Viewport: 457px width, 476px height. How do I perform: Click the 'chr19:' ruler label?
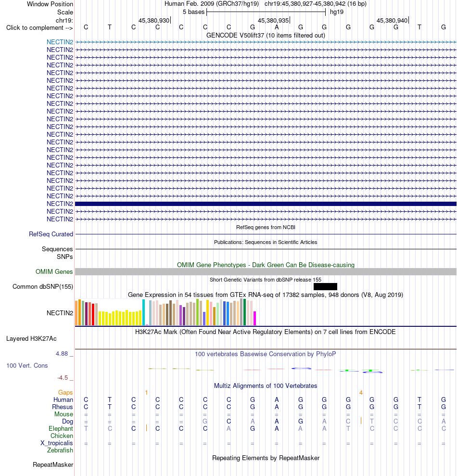tap(64, 20)
